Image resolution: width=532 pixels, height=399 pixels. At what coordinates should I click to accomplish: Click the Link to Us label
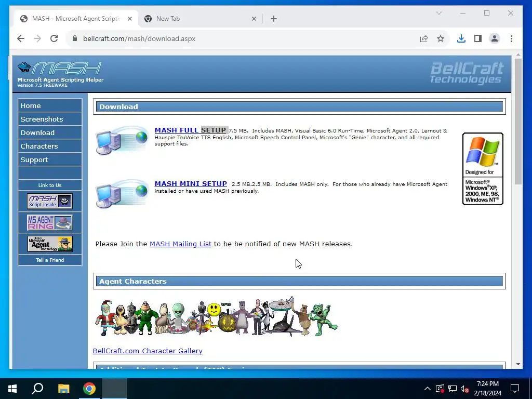click(50, 185)
